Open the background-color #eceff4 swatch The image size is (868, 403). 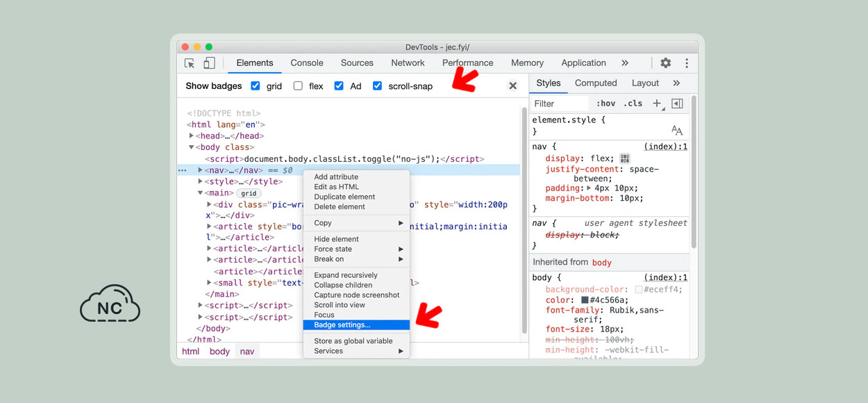(639, 290)
